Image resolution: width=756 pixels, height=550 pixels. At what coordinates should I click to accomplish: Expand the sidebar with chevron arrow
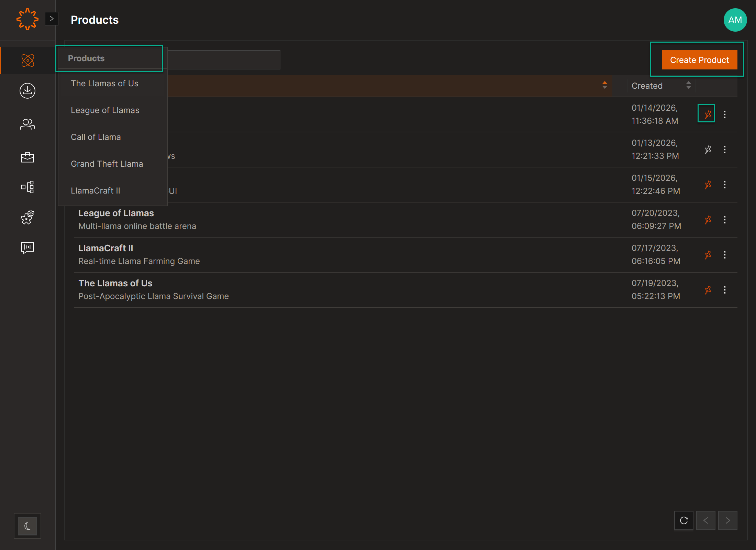[x=52, y=19]
